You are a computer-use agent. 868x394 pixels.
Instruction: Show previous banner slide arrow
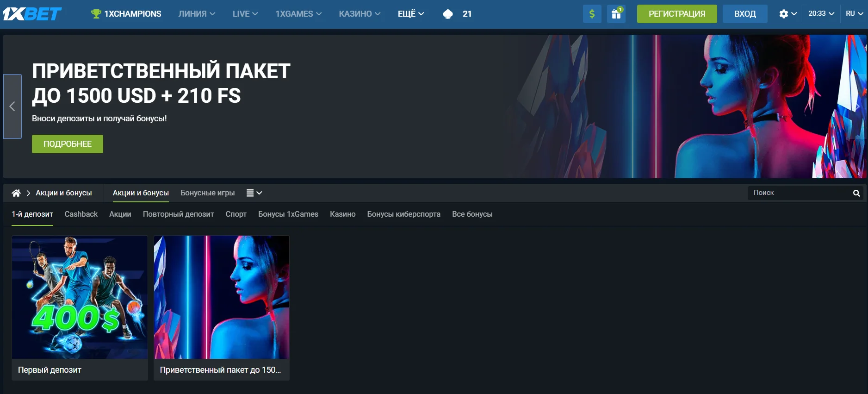coord(12,106)
